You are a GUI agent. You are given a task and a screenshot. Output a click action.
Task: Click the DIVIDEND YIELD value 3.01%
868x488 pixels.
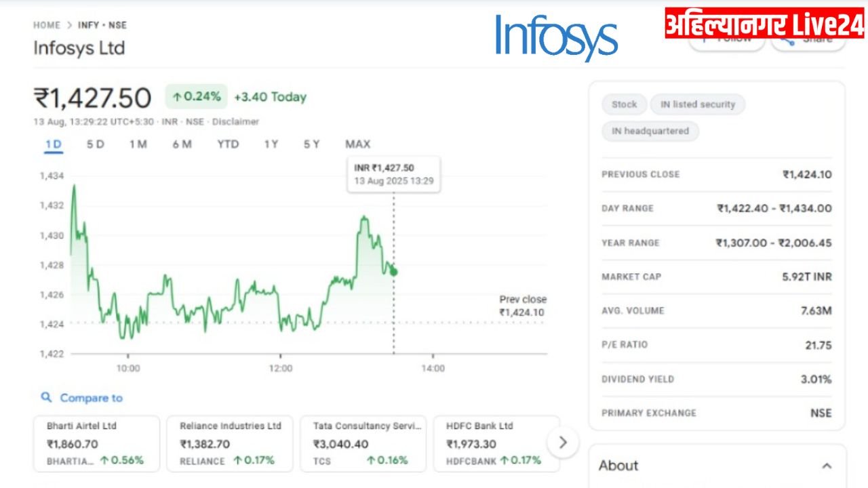pos(816,379)
